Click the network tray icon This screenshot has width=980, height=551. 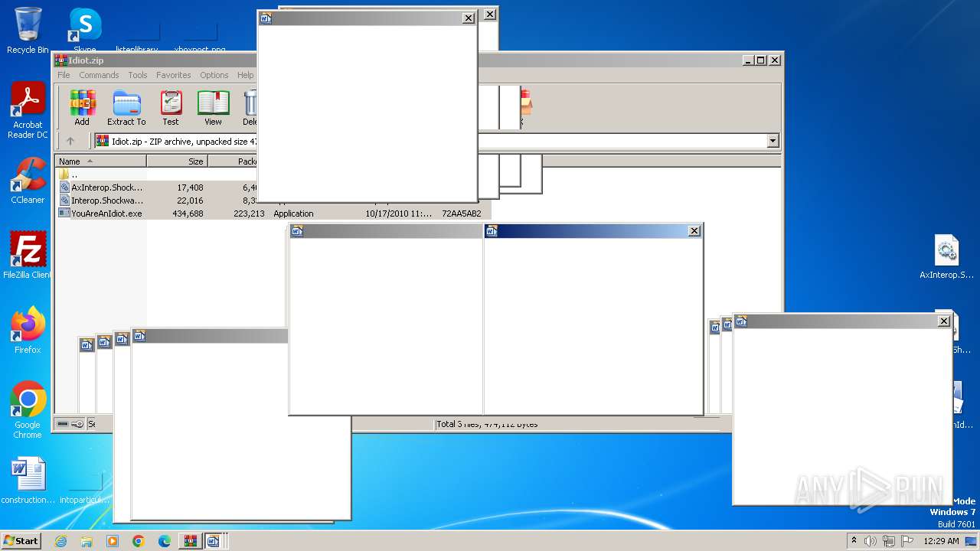coord(889,541)
